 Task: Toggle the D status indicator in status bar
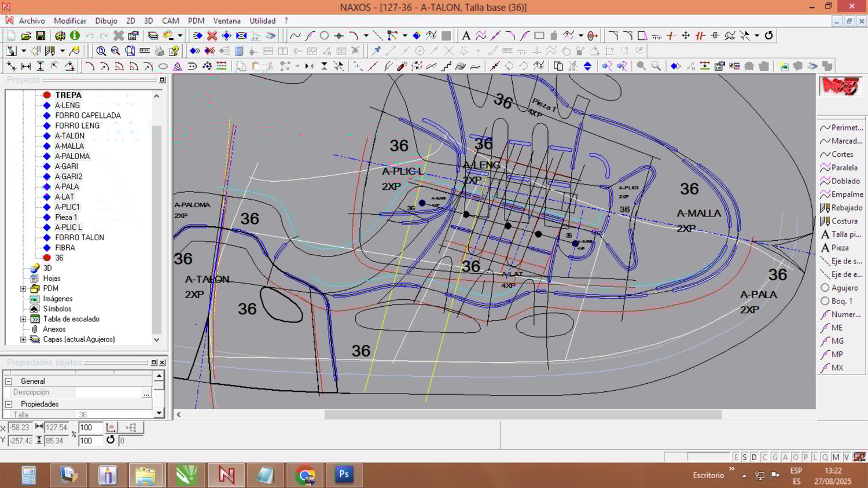(753, 457)
